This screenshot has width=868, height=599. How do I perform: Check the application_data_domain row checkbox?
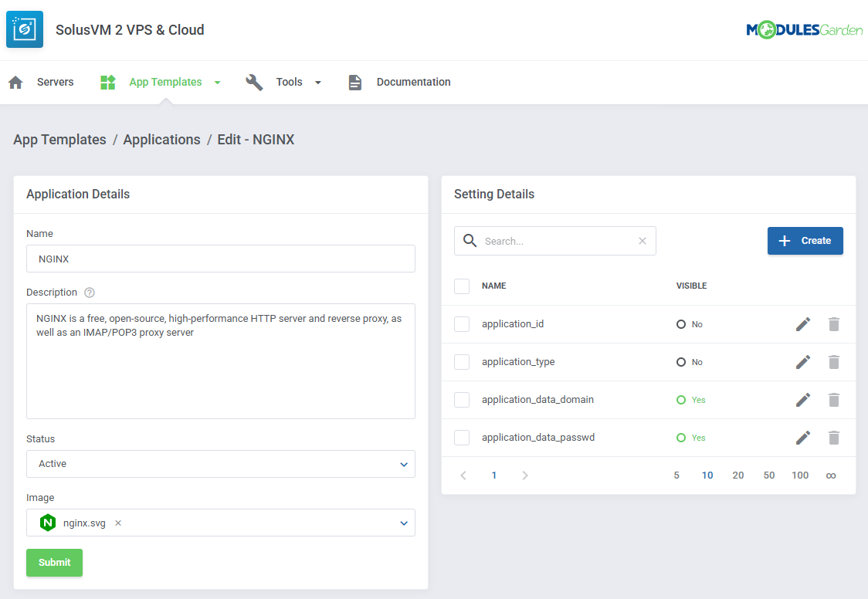(x=462, y=400)
